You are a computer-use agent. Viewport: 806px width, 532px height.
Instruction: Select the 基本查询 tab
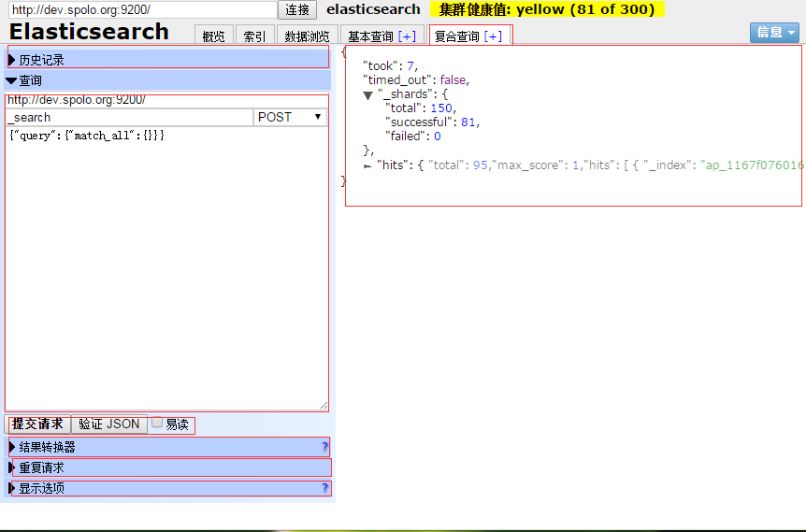[370, 36]
